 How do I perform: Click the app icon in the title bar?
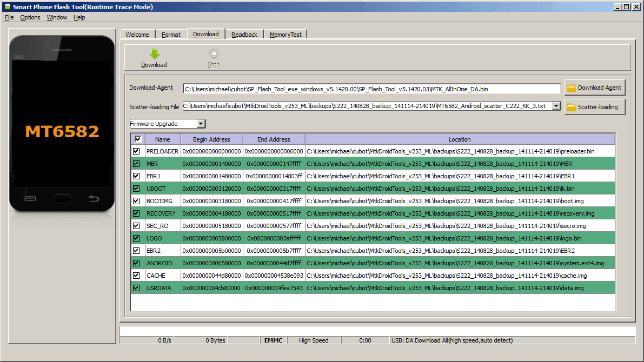click(x=7, y=6)
